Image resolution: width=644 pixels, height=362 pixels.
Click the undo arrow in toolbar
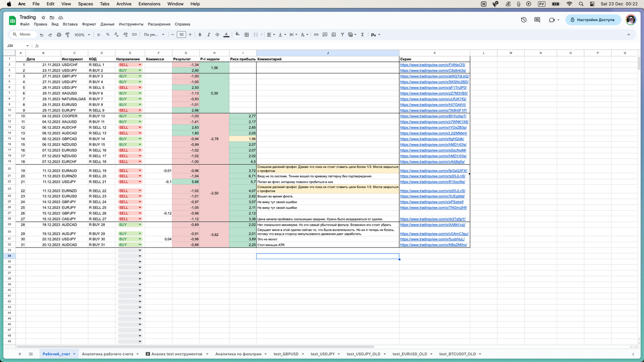[x=41, y=35]
